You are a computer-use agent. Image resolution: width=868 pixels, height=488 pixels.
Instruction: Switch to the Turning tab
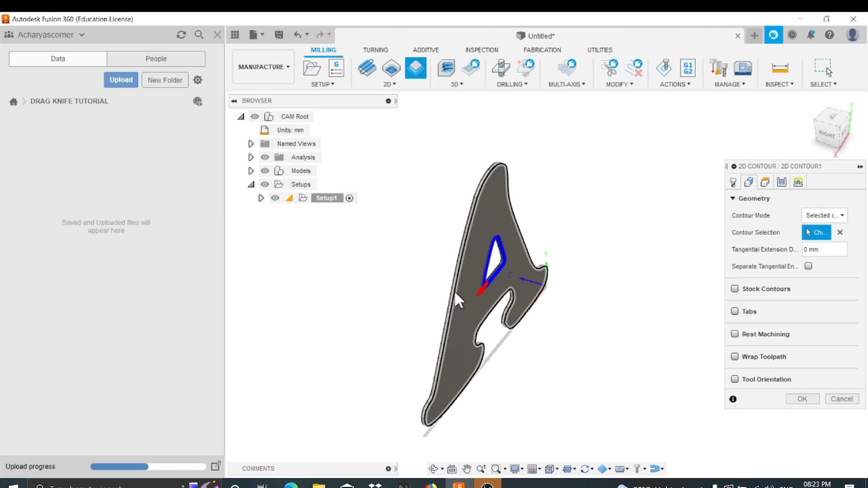coord(375,50)
